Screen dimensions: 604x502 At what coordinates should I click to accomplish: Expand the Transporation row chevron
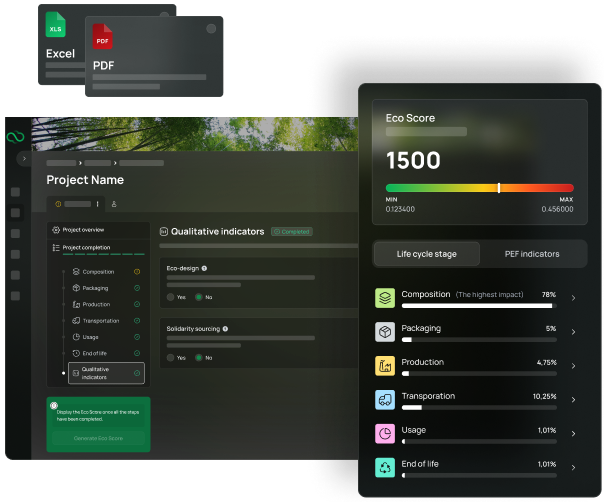pos(573,400)
